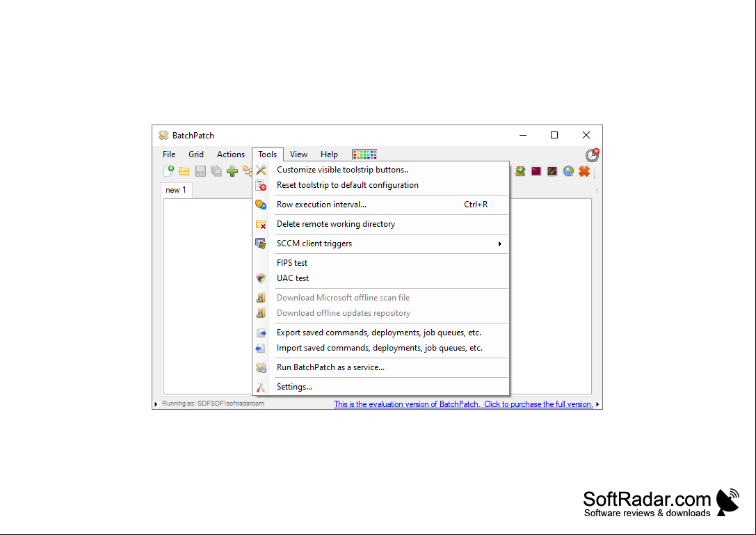Choose Reset toolstrip to default configuration
Image resolution: width=756 pixels, height=535 pixels.
click(381, 185)
